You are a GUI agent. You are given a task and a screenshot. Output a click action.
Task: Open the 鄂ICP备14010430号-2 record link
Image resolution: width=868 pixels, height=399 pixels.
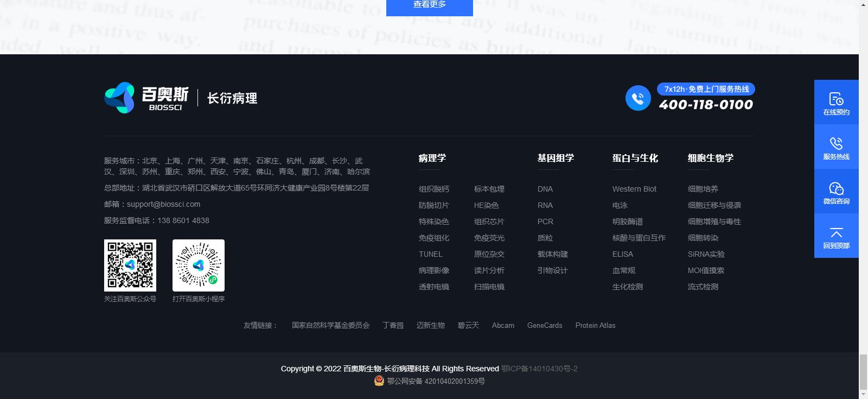[x=539, y=369]
